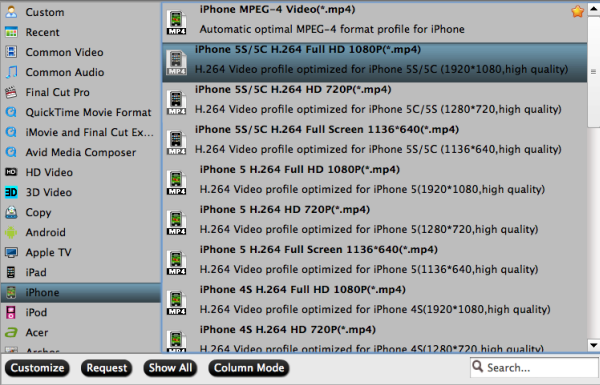Click the green Acer logo icon
Viewport: 600px width, 385px height.
pos(11,332)
